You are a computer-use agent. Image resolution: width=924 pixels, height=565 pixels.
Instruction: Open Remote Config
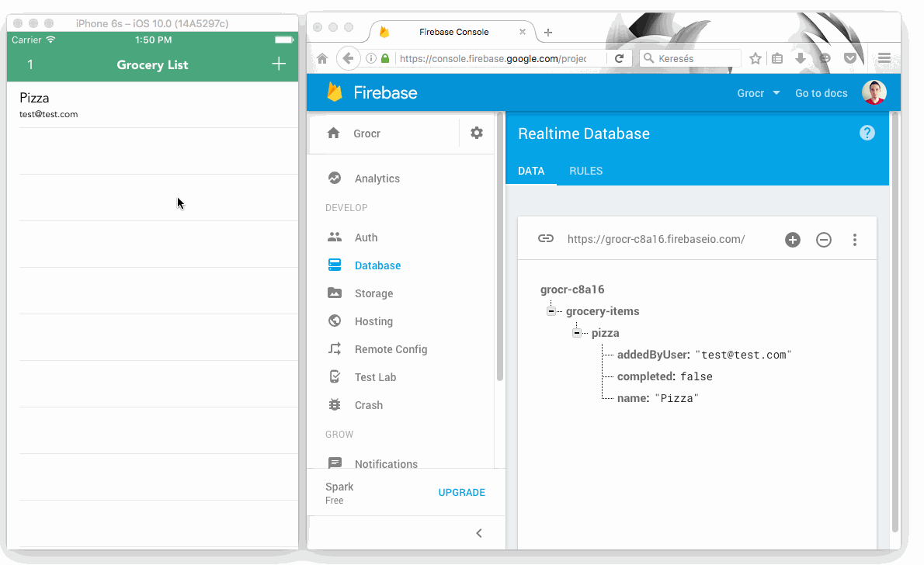pos(391,348)
